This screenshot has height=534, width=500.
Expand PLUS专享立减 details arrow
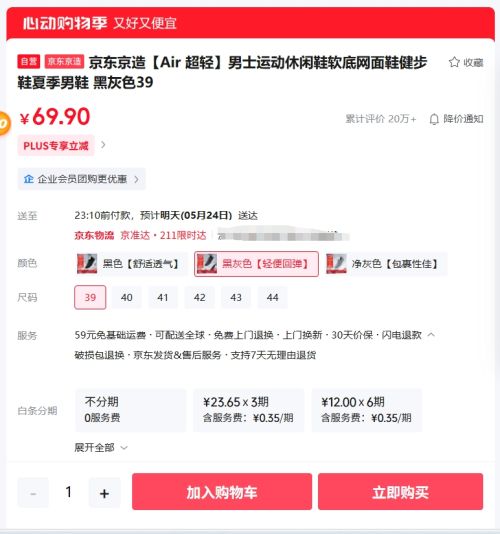click(x=103, y=145)
